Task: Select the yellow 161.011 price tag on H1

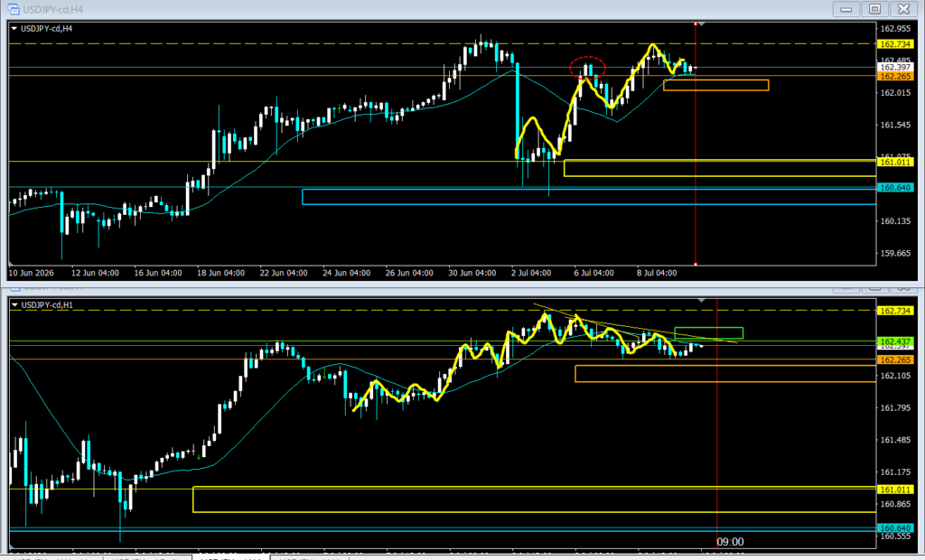Action: 895,490
